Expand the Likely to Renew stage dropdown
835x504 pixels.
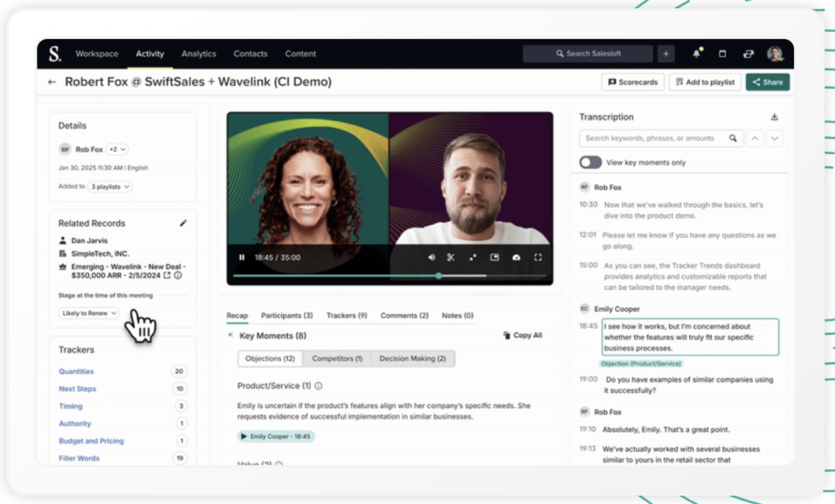(x=90, y=313)
